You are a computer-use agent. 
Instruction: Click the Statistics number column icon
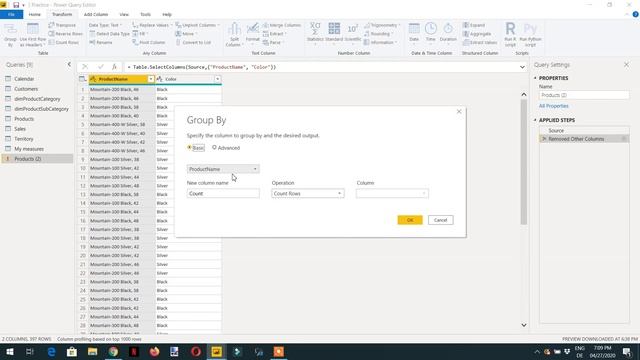point(315,33)
